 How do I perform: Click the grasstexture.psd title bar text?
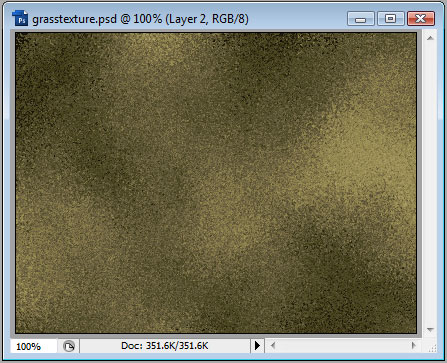tap(140, 19)
